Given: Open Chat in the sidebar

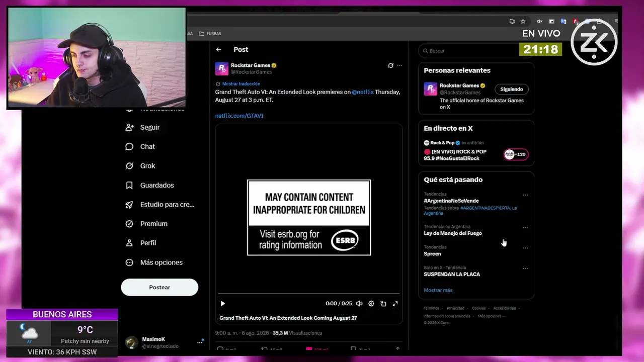Looking at the screenshot, I should [140, 146].
